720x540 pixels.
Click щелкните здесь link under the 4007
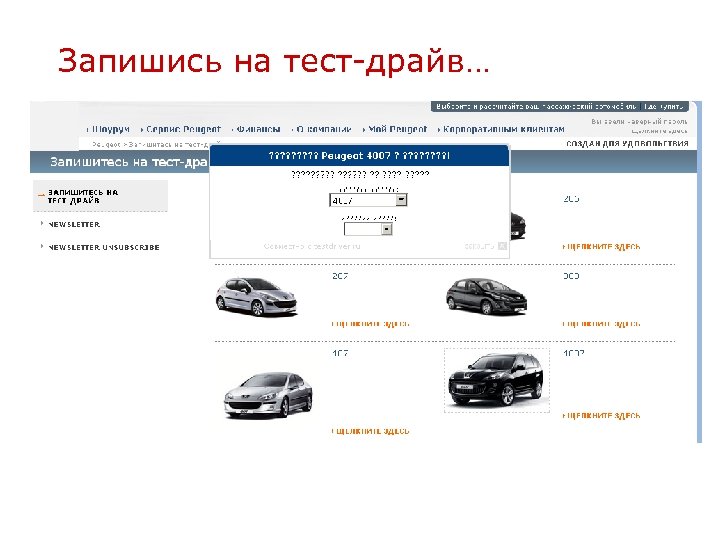[x=601, y=416]
